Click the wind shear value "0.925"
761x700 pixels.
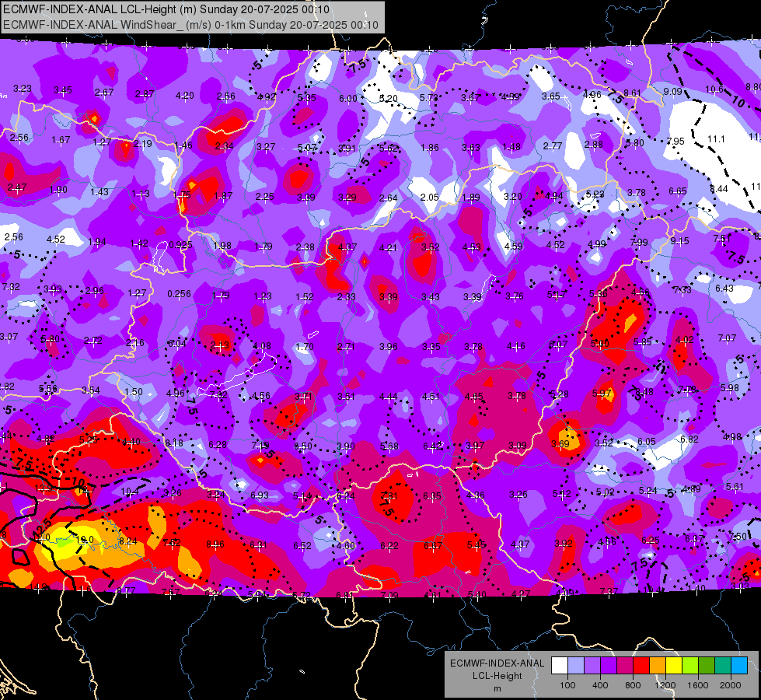pyautogui.click(x=180, y=244)
